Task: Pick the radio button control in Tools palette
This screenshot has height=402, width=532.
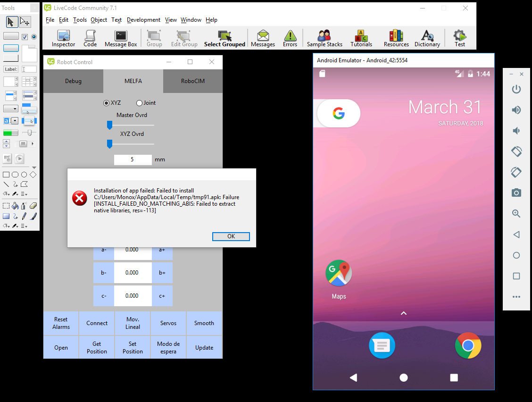Action: (34, 37)
